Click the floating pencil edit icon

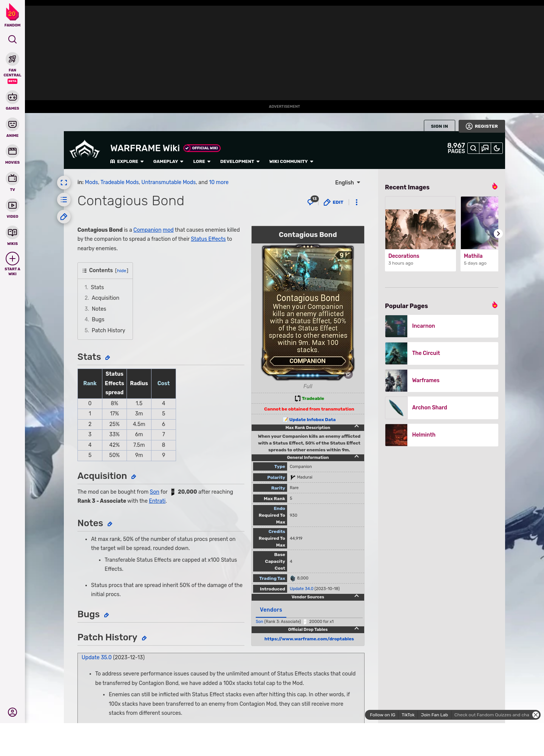(x=64, y=217)
